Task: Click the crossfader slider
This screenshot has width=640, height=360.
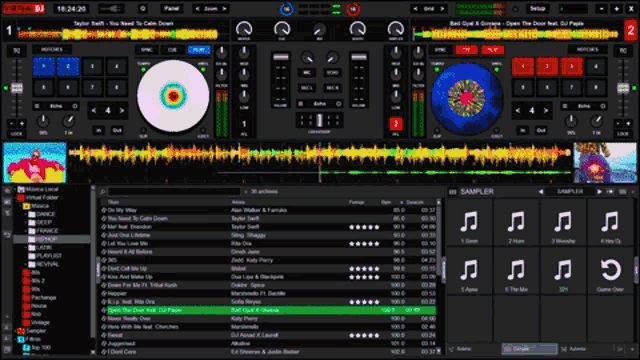Action: 320,120
